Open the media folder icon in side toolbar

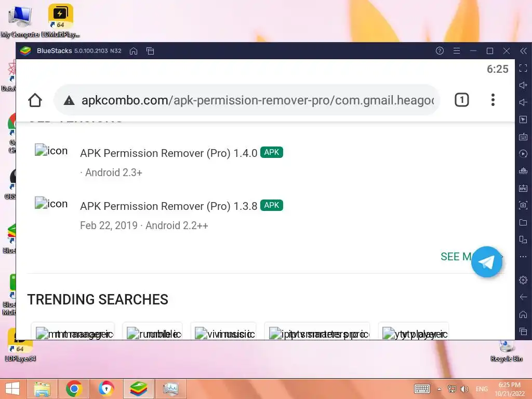click(523, 222)
